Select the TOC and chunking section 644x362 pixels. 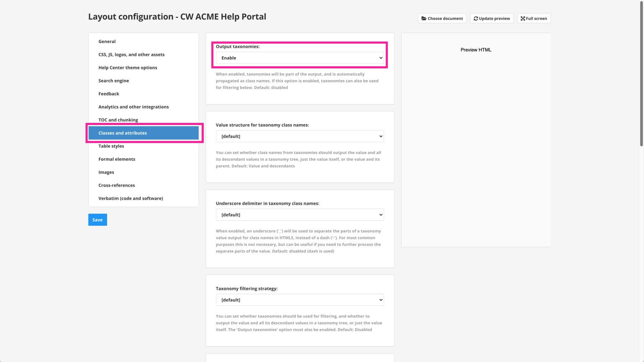coord(118,120)
